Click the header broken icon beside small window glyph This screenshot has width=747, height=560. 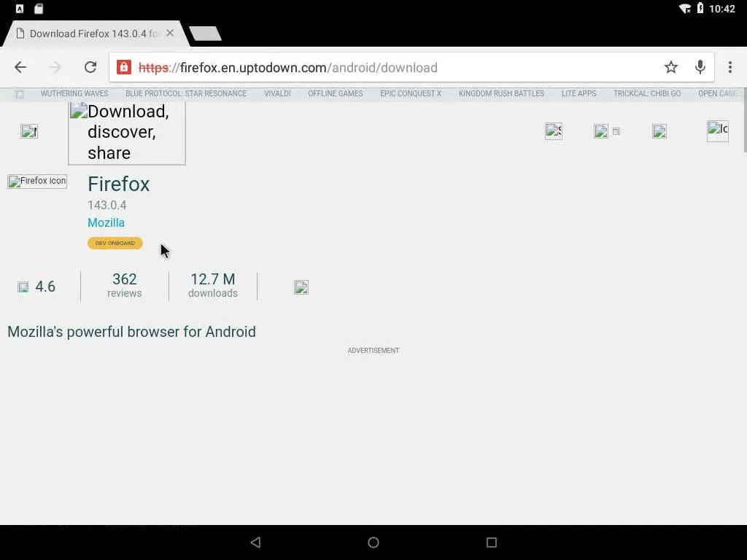[x=601, y=131]
